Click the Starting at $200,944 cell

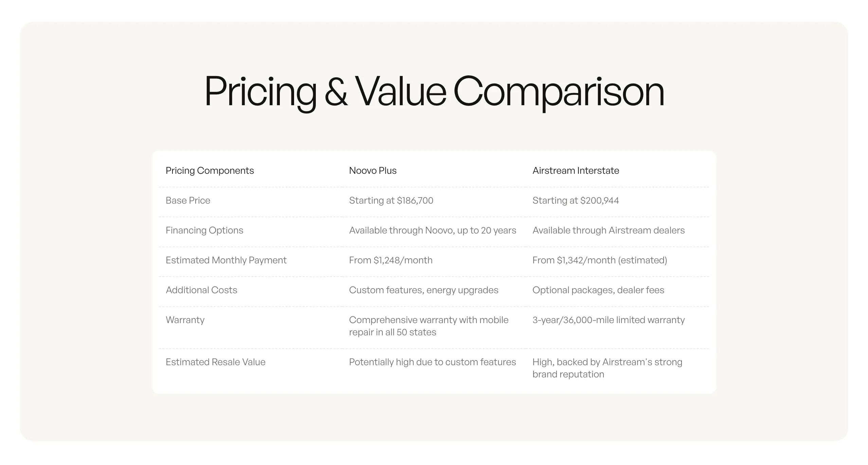click(576, 200)
